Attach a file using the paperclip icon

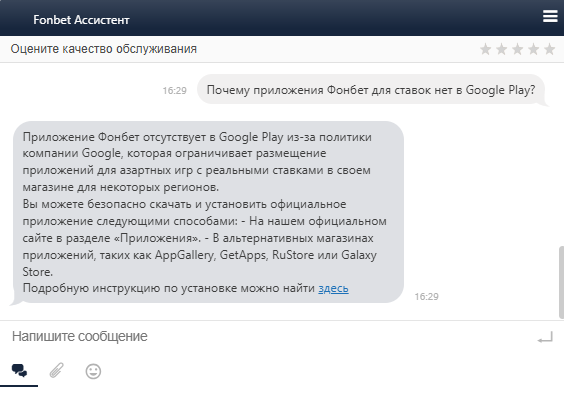coord(56,370)
